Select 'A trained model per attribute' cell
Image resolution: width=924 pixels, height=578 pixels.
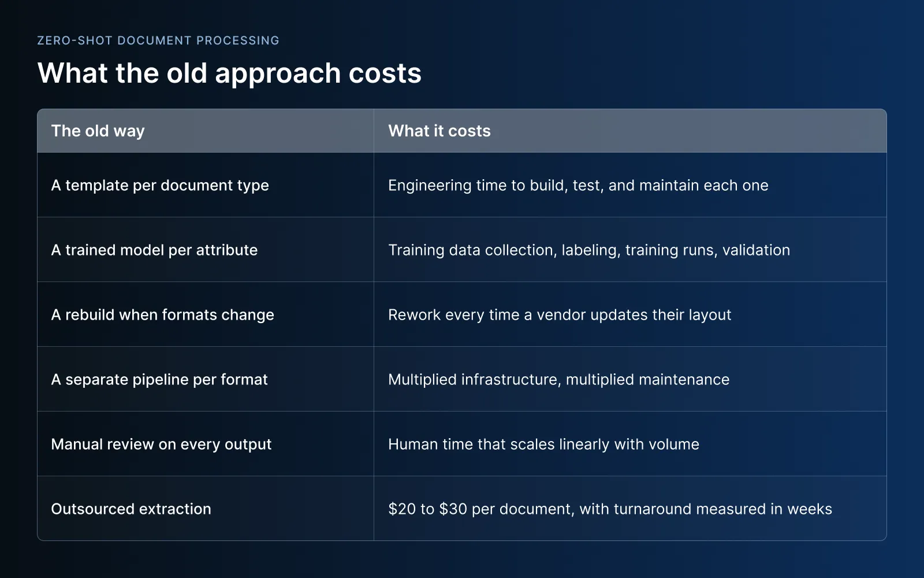pyautogui.click(x=206, y=250)
